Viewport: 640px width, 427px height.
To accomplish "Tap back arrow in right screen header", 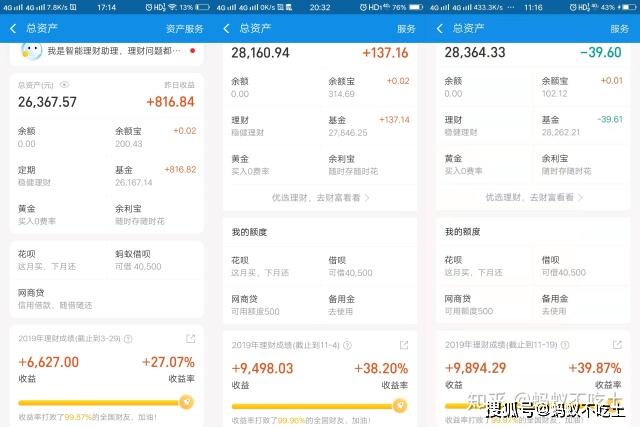I will [x=440, y=29].
